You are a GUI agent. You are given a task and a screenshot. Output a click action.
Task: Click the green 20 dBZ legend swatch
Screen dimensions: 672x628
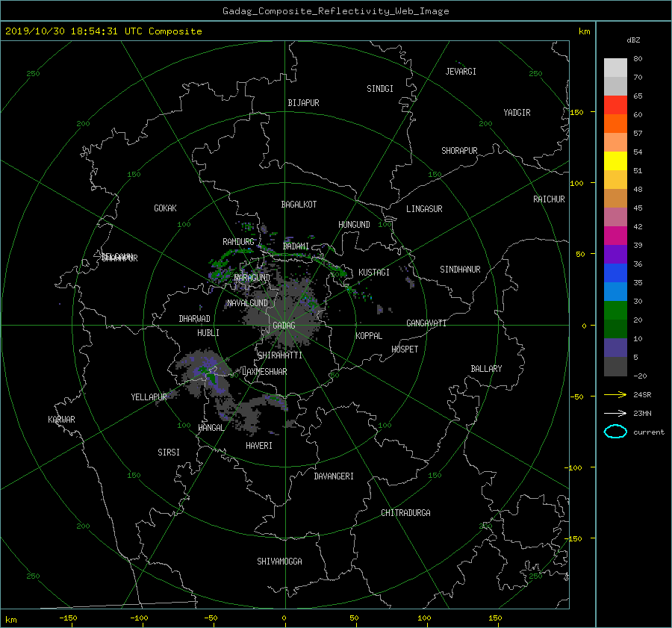coord(615,311)
